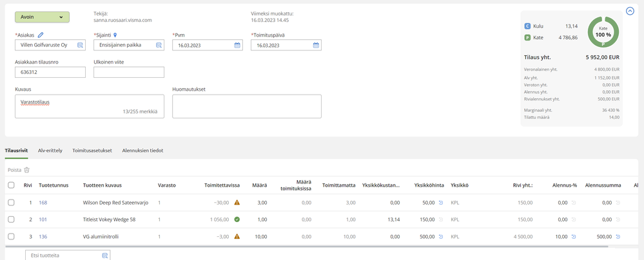Click Wilson Deep Red Sateenvarjo description

point(115,203)
